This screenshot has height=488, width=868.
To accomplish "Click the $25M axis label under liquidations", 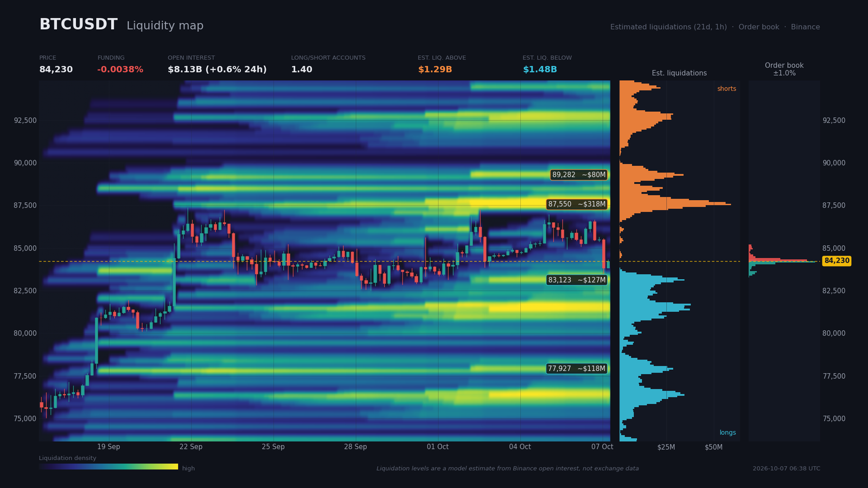I will click(666, 447).
